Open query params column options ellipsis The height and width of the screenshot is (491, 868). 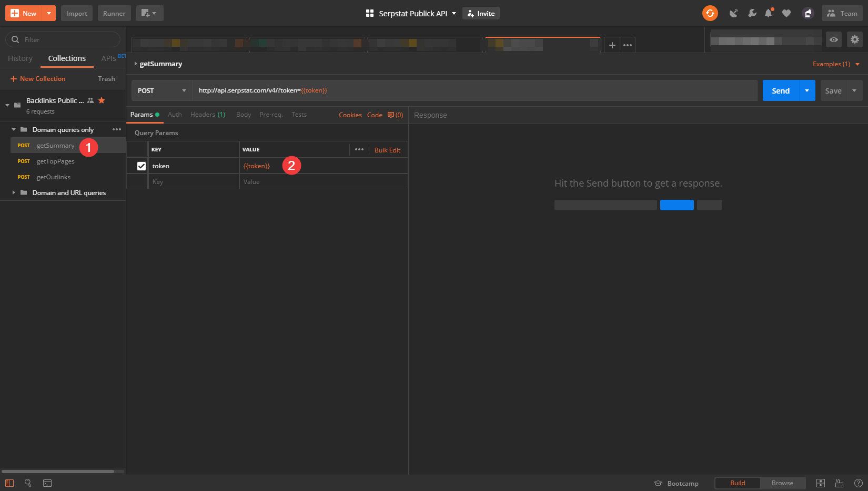click(359, 149)
